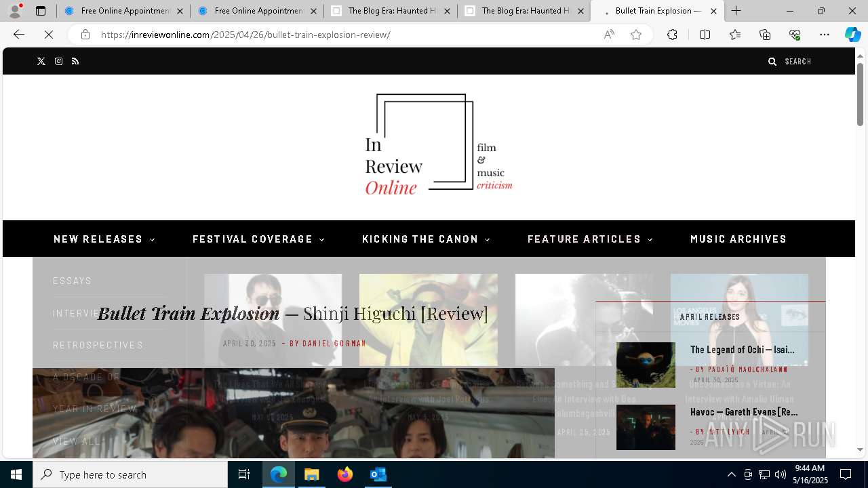Open Task View on taskbar

point(244,474)
